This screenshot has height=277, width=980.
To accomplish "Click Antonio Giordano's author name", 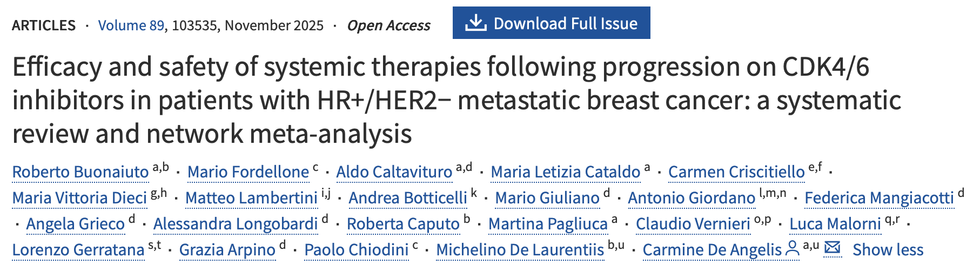I will pyautogui.click(x=691, y=198).
